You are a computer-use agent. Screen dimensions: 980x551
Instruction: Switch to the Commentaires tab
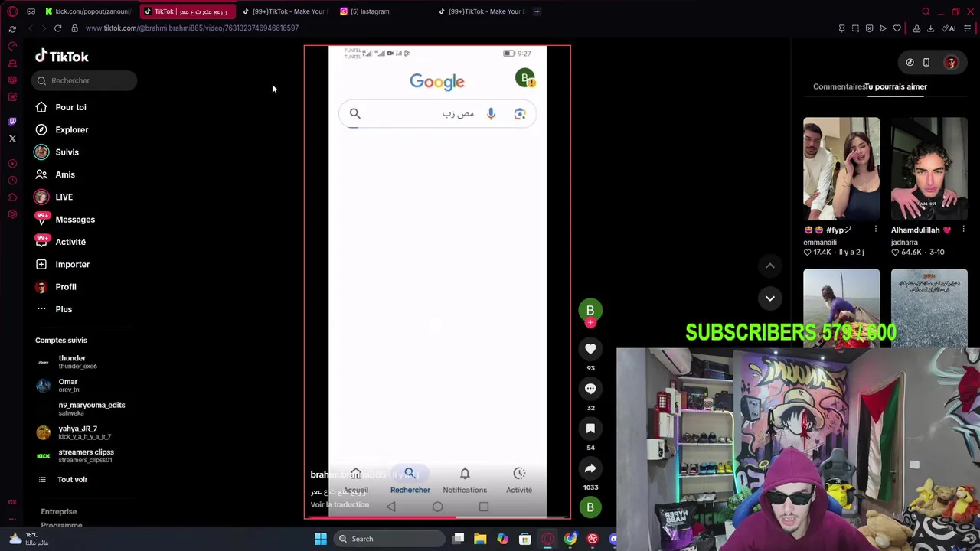[839, 86]
